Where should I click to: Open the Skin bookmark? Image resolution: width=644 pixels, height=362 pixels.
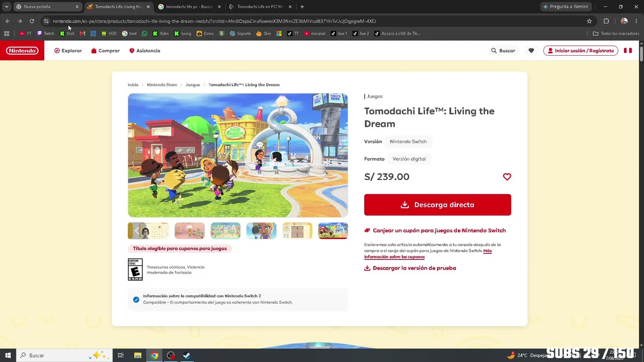264,34
